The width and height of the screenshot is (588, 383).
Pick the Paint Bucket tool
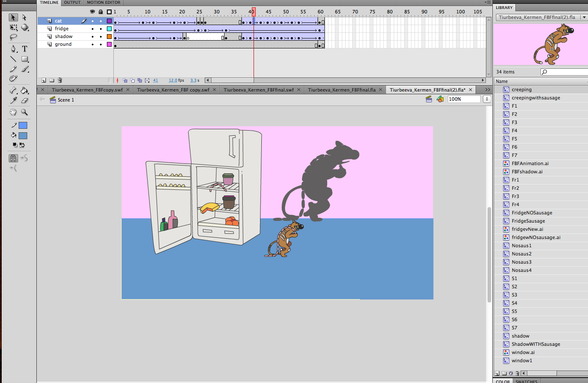[x=25, y=90]
